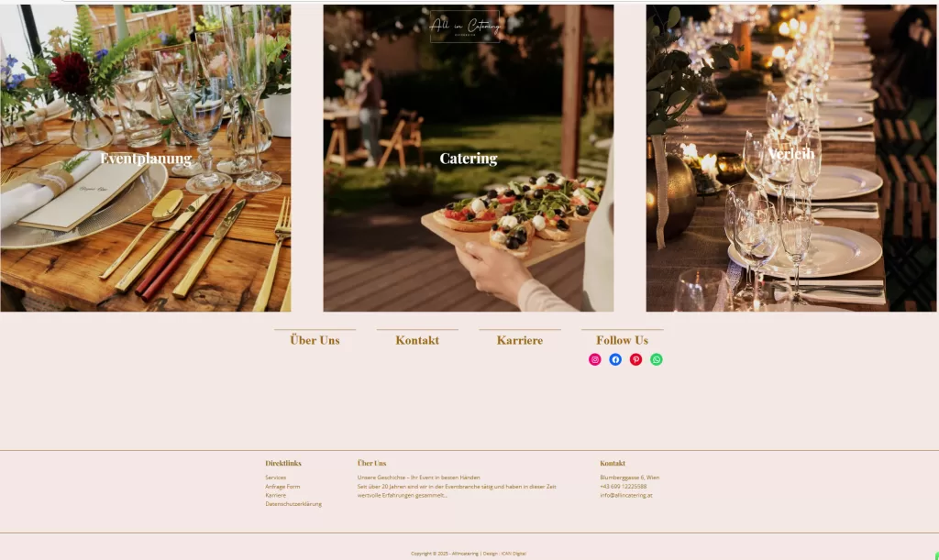The image size is (939, 560).
Task: Click the Follow Us heading
Action: (623, 340)
